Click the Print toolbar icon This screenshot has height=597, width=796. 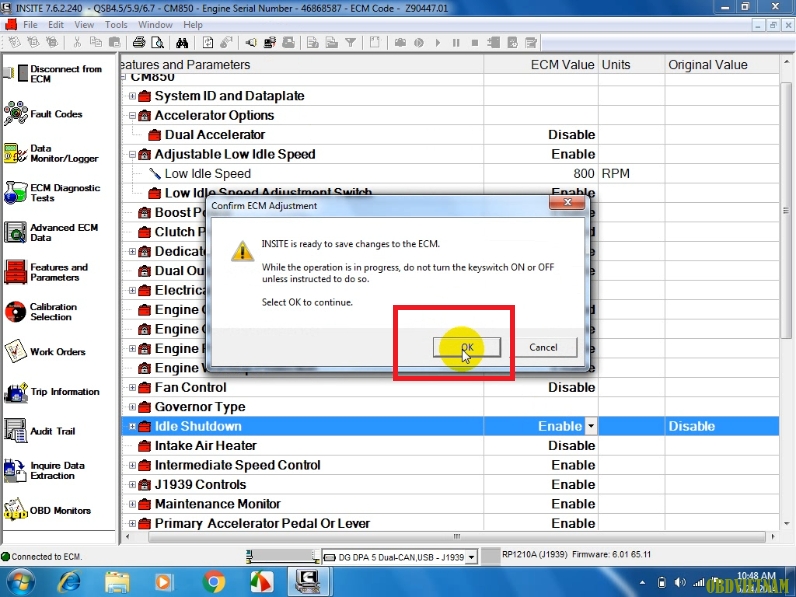(139, 43)
